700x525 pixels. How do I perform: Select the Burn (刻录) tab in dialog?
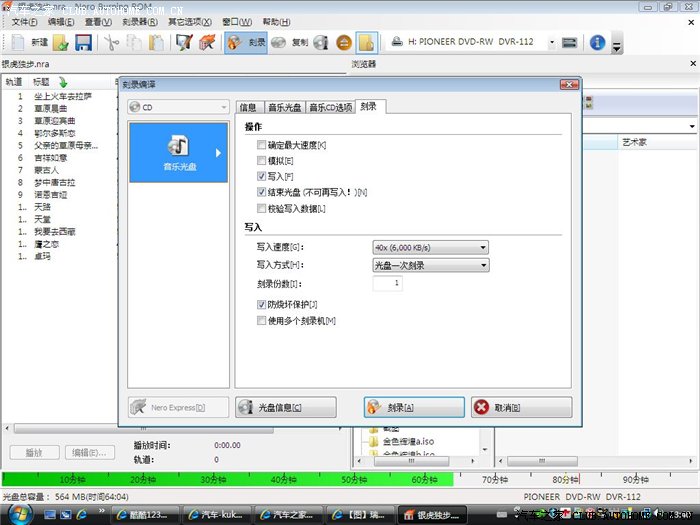coord(369,106)
